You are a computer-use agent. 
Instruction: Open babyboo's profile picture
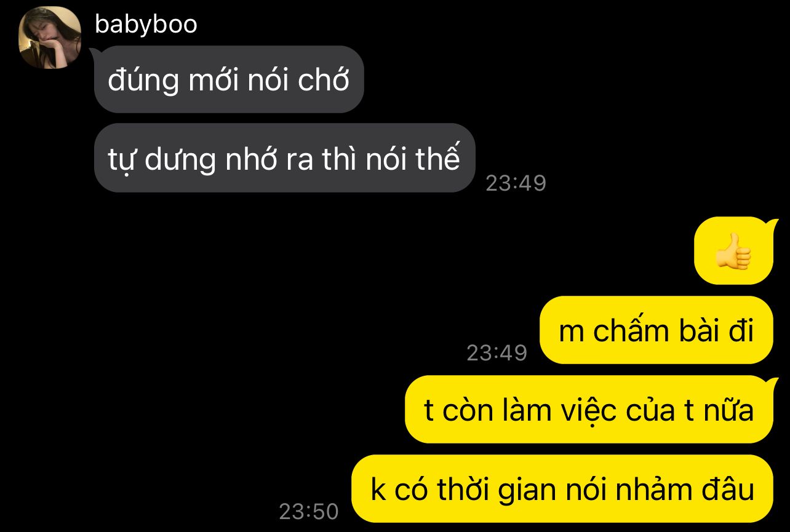coord(50,38)
